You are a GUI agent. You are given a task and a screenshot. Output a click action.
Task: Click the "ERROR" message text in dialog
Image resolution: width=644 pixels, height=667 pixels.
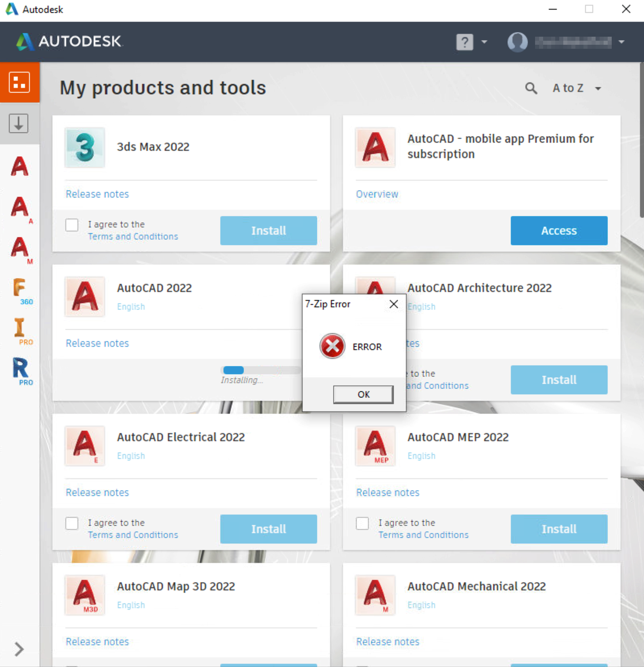pos(367,347)
